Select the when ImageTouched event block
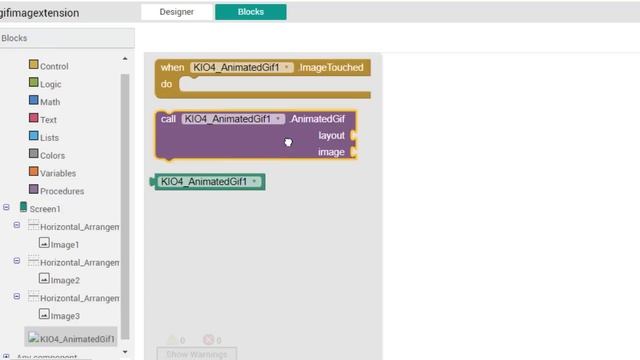Screen dimensions: 640x360 [263, 79]
